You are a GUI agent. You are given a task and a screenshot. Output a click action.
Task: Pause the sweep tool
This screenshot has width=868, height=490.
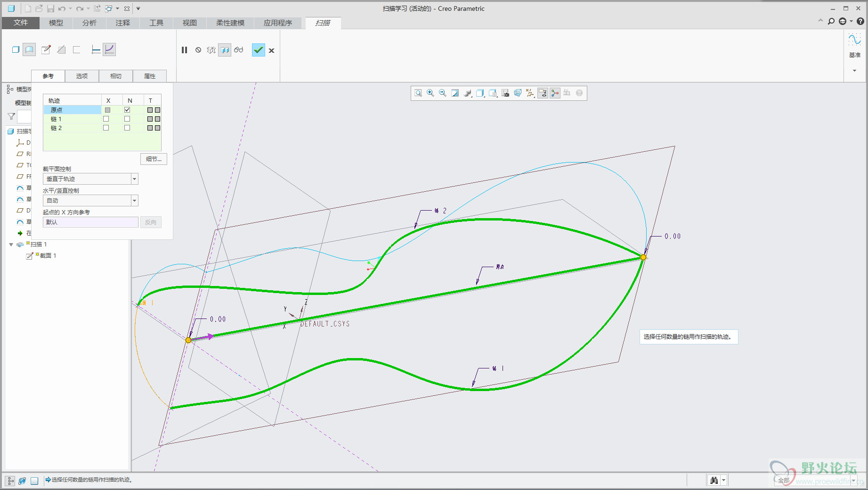(x=184, y=50)
